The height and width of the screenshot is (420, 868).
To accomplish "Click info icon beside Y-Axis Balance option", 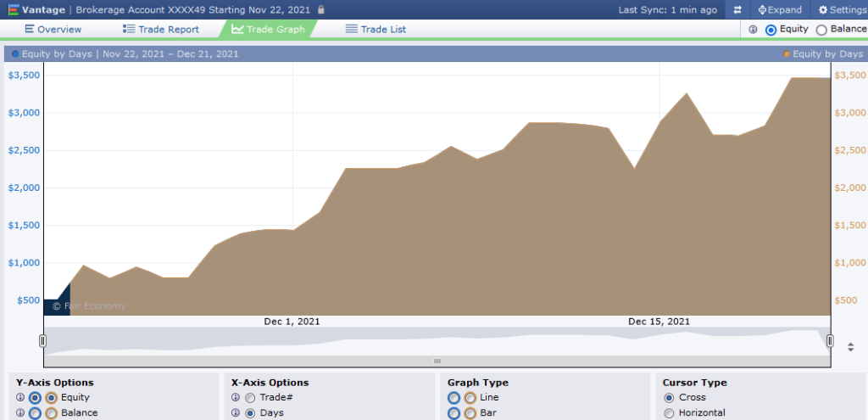I will point(20,413).
